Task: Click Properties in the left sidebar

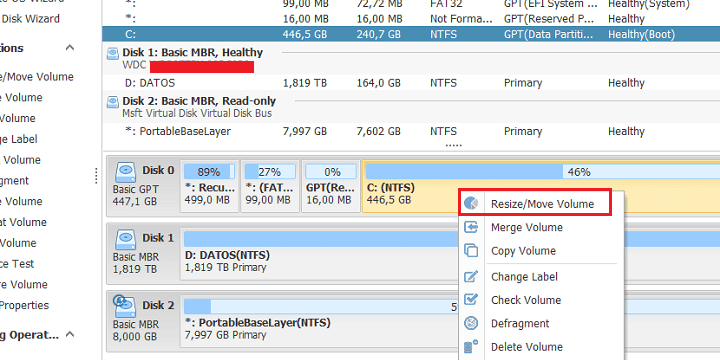Action: pyautogui.click(x=24, y=305)
